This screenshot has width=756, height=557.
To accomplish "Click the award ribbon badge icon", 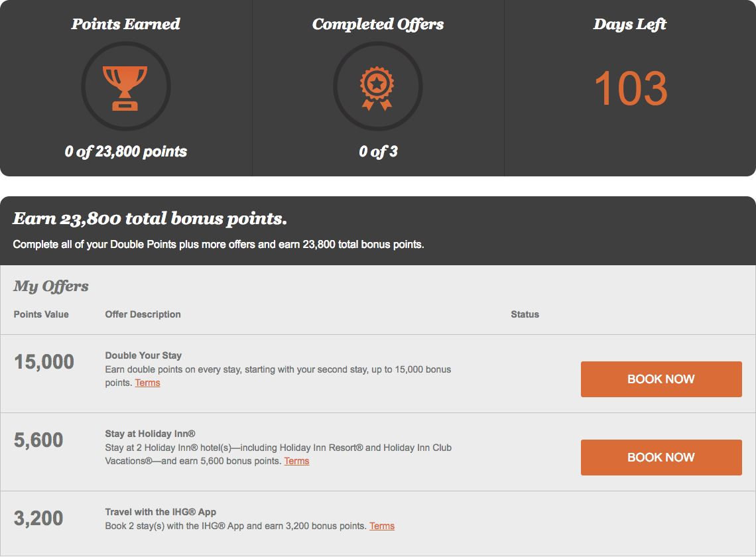I will coord(377,88).
